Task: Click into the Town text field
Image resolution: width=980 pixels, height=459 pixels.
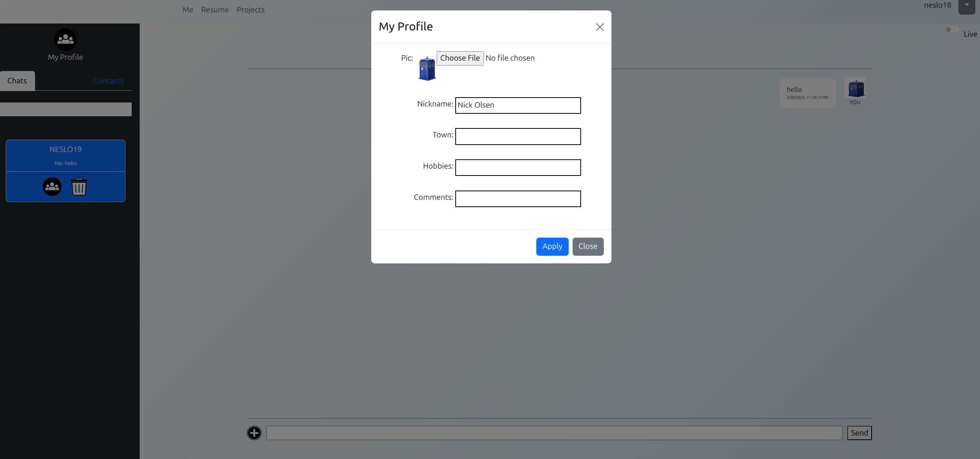Action: tap(518, 137)
